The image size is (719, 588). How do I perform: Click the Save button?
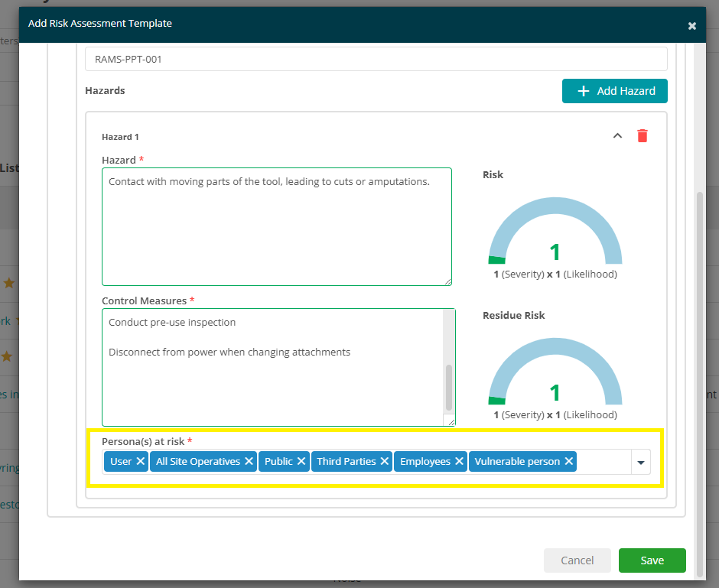[x=652, y=560]
